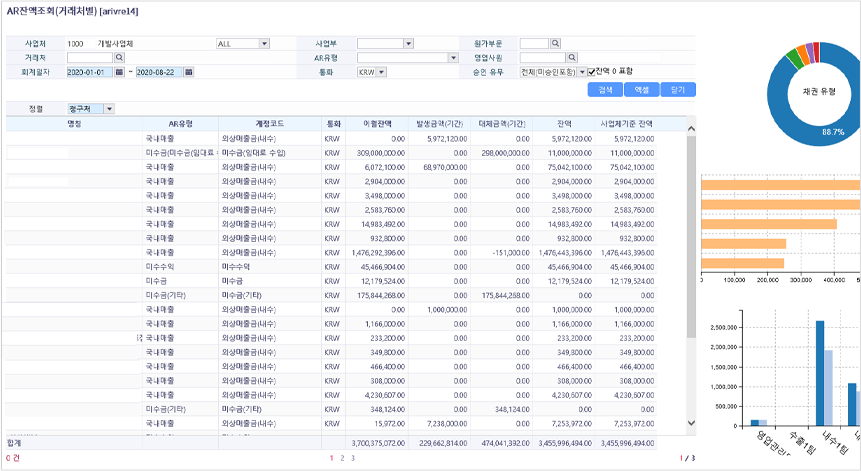Click the 닫기 close button
The width and height of the screenshot is (861, 471).
coord(677,90)
